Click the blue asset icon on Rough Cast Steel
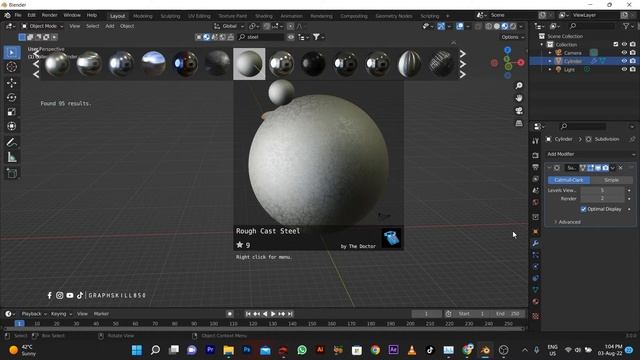This screenshot has height=360, width=640. coord(391,238)
